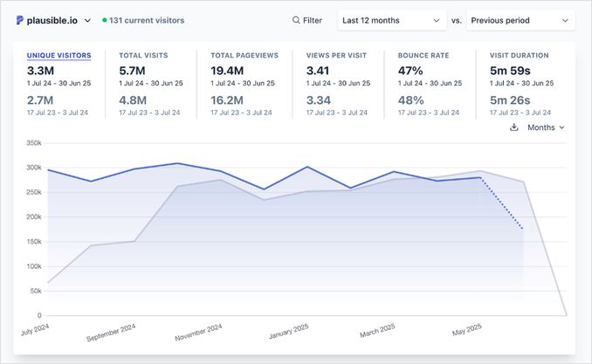Open the plausible.io site switcher dropdown
Viewport: 592px width, 364px height.
(87, 20)
